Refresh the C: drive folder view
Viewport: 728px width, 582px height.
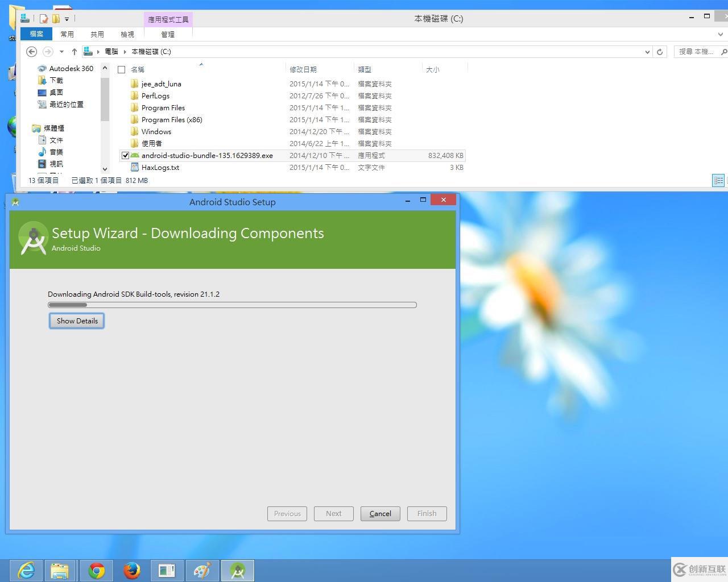[660, 52]
